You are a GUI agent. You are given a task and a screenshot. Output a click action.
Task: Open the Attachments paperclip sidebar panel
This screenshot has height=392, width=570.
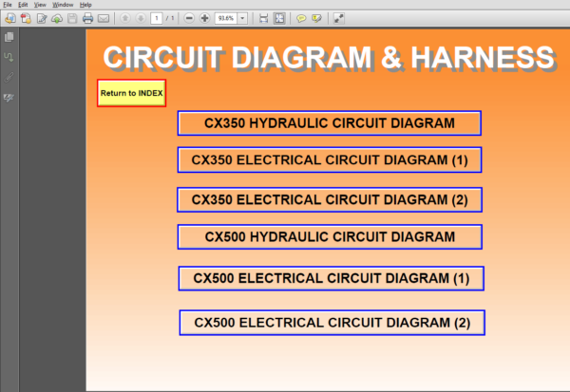pyautogui.click(x=9, y=77)
